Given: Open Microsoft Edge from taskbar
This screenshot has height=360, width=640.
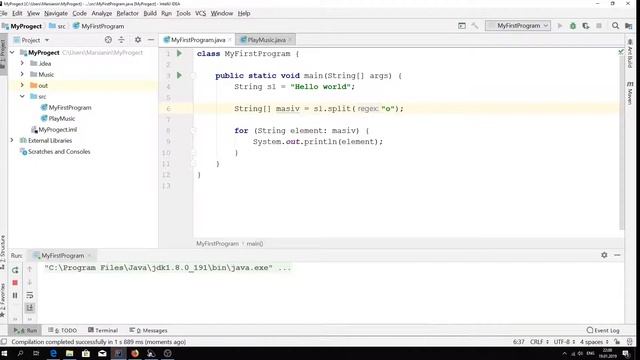Looking at the screenshot, I should click(53, 353).
